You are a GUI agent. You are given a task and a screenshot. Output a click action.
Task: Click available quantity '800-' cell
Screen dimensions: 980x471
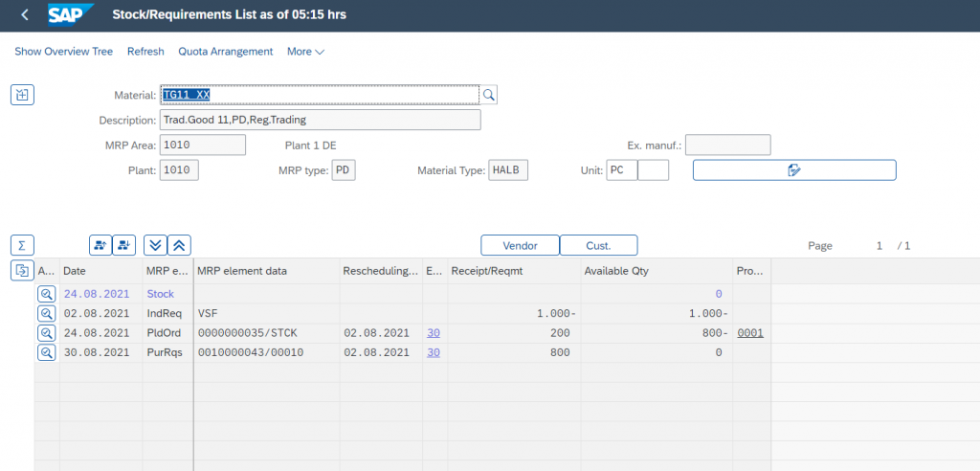pyautogui.click(x=657, y=333)
